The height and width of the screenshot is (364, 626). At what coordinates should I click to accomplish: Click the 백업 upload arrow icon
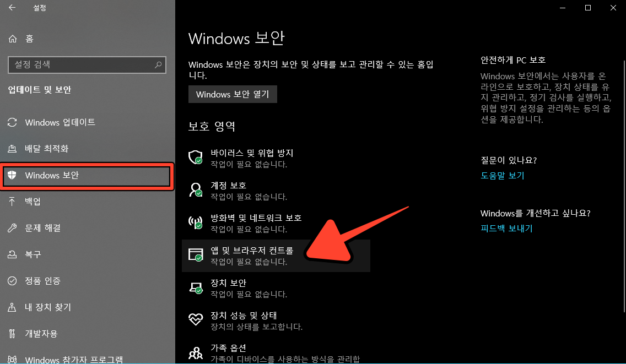(12, 202)
